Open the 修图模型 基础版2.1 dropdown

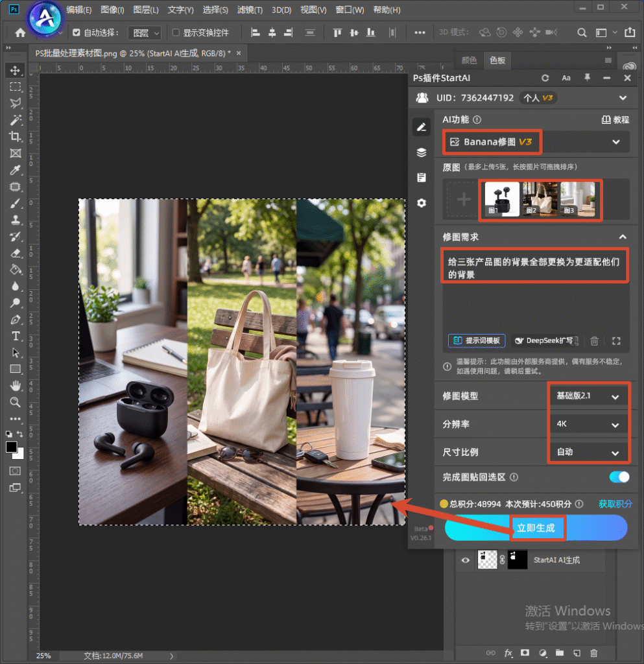tap(588, 396)
